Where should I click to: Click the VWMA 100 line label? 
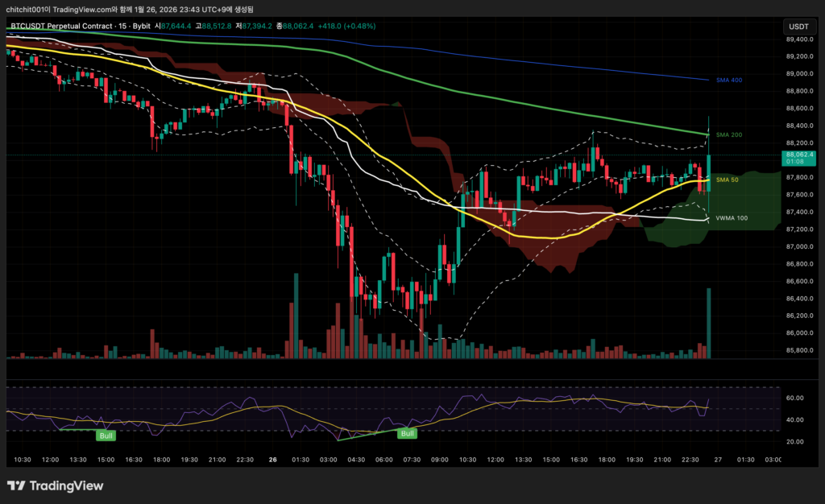coord(731,218)
